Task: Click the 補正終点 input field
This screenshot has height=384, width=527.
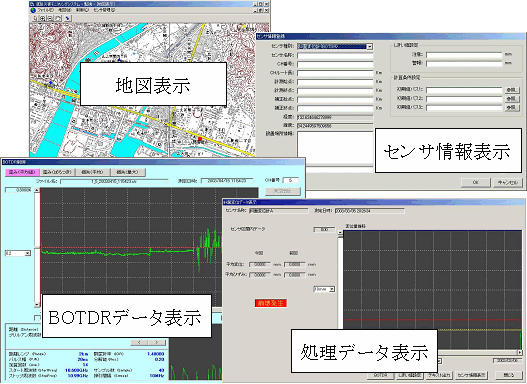Action: [335, 108]
